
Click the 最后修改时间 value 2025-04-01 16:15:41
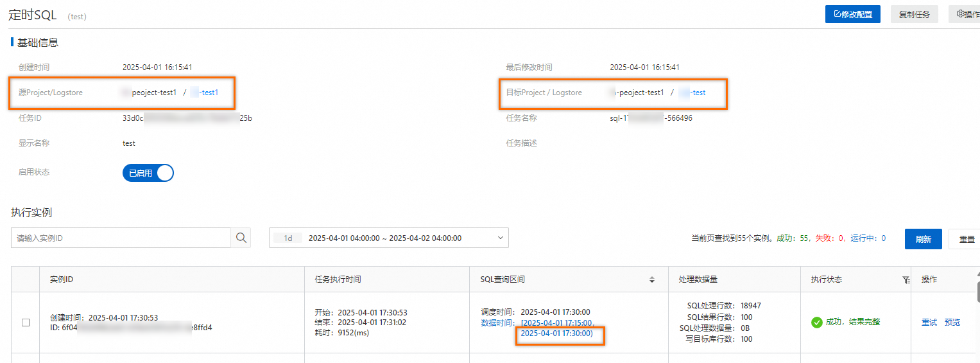(x=645, y=67)
